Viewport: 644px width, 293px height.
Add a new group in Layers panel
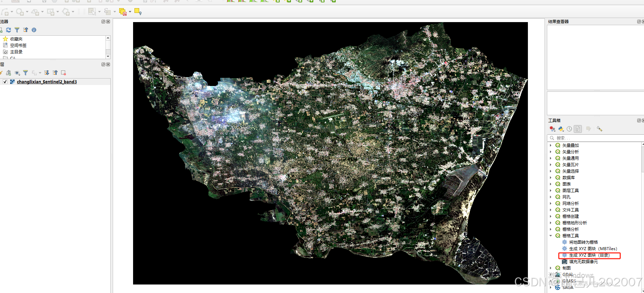(8, 73)
